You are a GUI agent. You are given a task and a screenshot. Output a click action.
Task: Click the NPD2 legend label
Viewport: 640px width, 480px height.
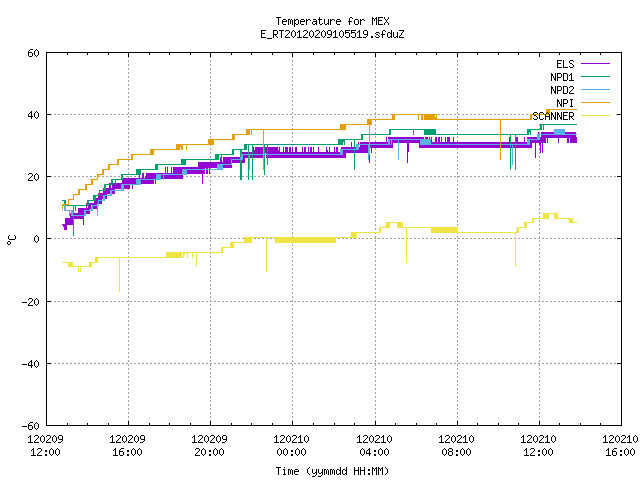click(562, 90)
